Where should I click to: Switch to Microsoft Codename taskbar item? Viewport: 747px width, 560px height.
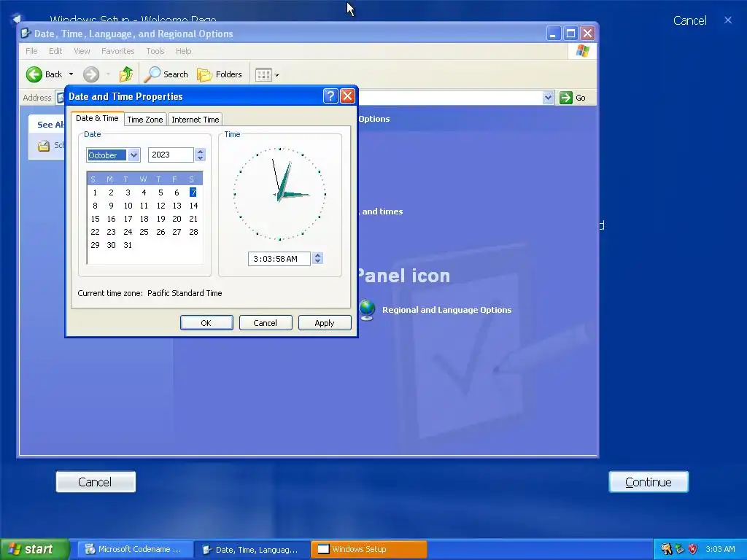[x=135, y=549]
